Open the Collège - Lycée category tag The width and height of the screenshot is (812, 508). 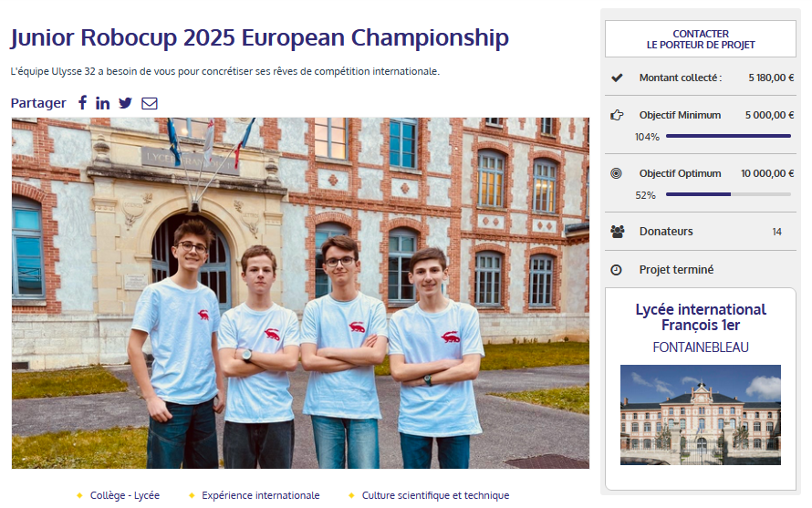124,495
